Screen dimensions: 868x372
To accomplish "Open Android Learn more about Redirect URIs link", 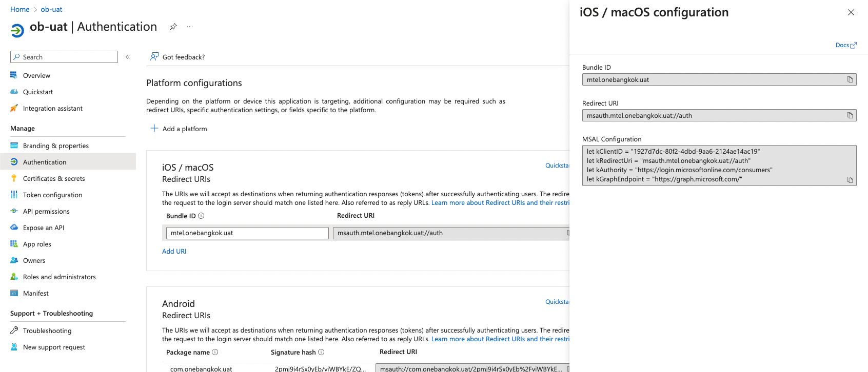I will coord(500,339).
